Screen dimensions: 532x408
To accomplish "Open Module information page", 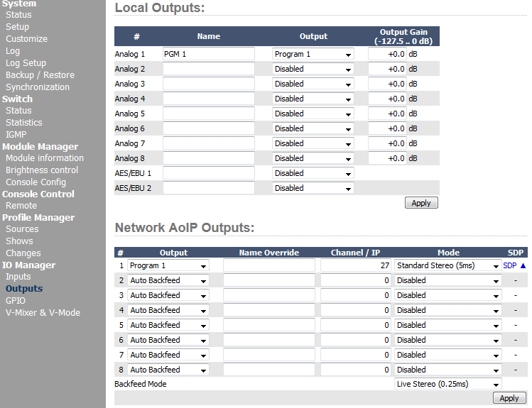I will [45, 158].
